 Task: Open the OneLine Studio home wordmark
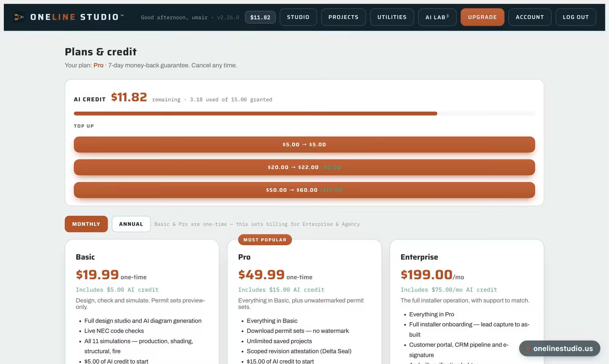[77, 17]
